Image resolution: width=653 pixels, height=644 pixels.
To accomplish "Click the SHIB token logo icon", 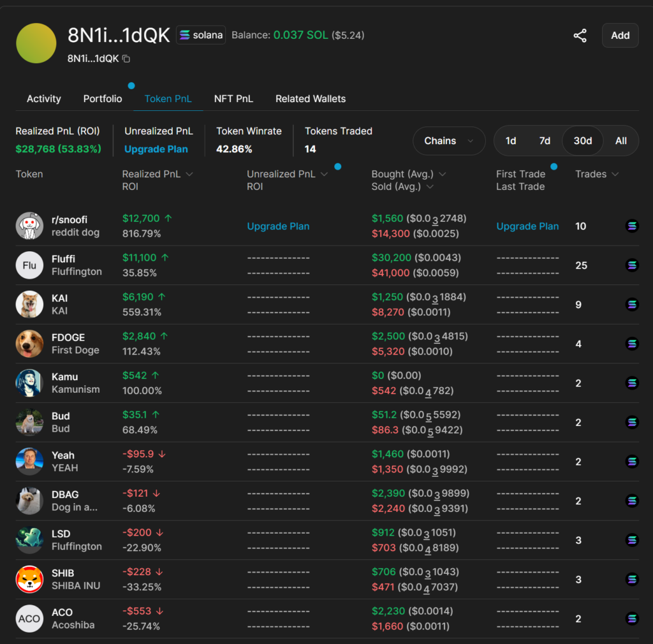I will coord(29,579).
